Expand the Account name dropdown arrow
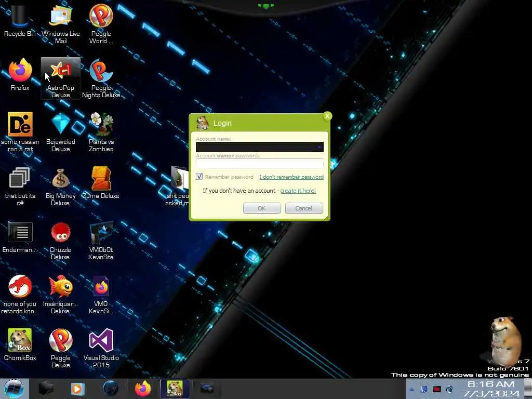Viewport: 532px width, 399px height. [x=320, y=147]
